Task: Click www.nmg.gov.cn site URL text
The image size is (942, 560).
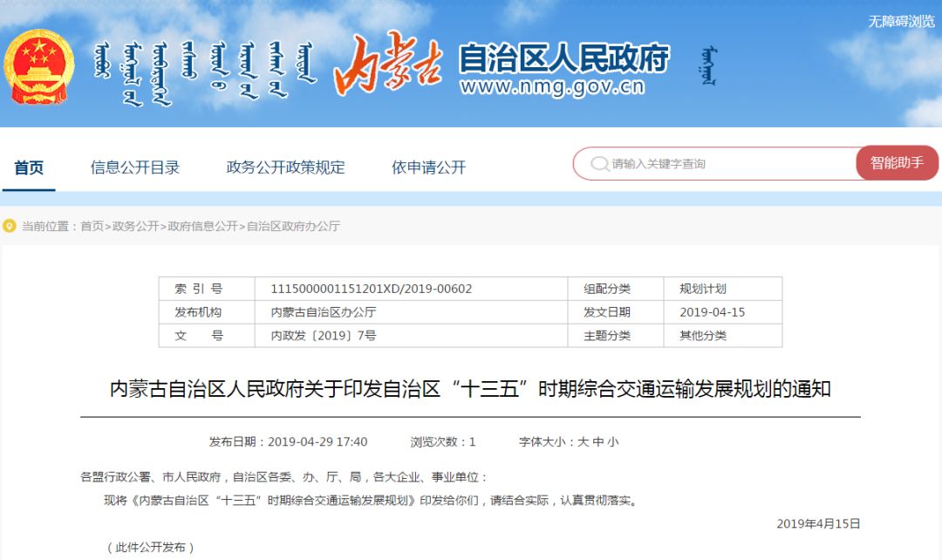Action: click(x=552, y=87)
